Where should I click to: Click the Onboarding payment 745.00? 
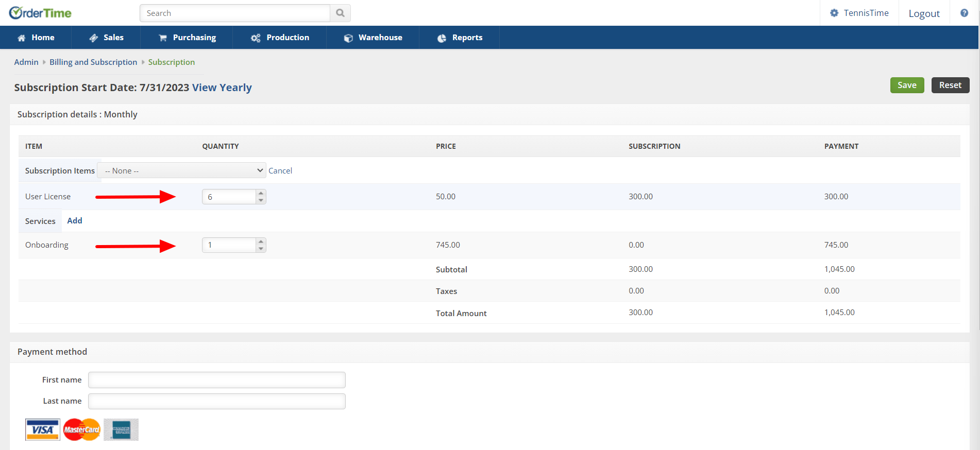click(836, 245)
